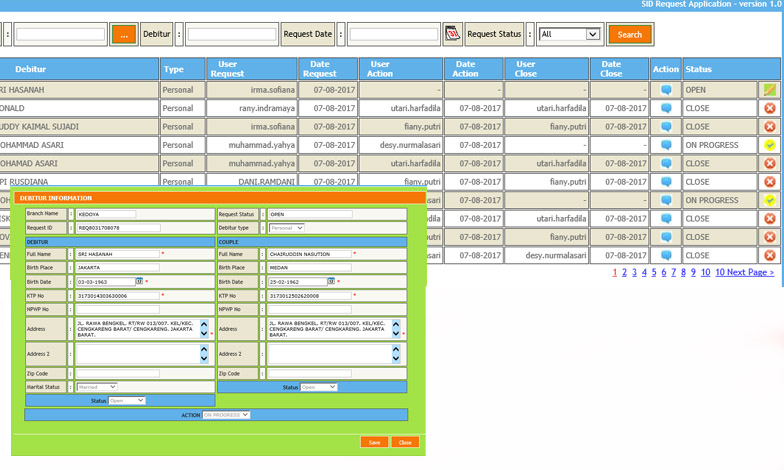Viewport: 784px width, 470px height.
Task: Go to page 2 of results
Action: pos(624,272)
